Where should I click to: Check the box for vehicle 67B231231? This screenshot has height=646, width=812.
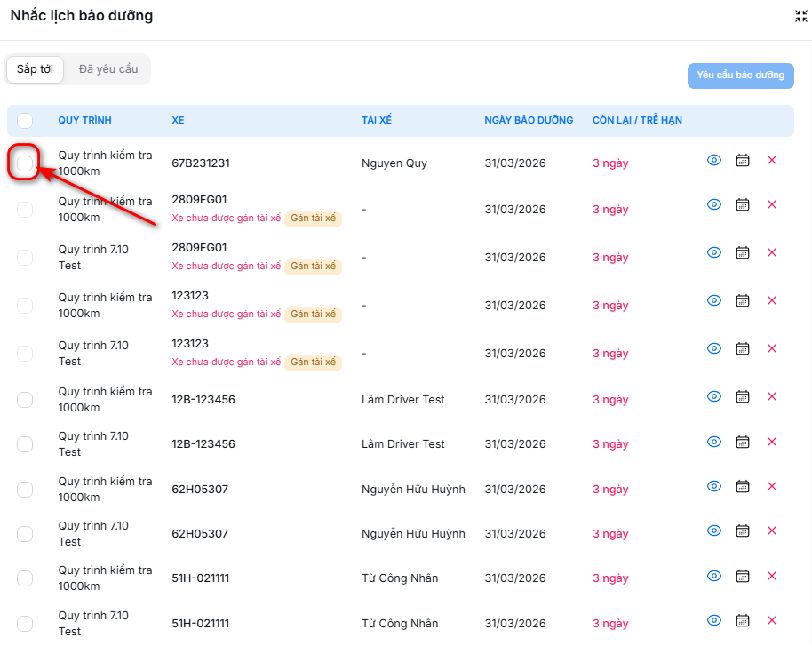pyautogui.click(x=25, y=163)
